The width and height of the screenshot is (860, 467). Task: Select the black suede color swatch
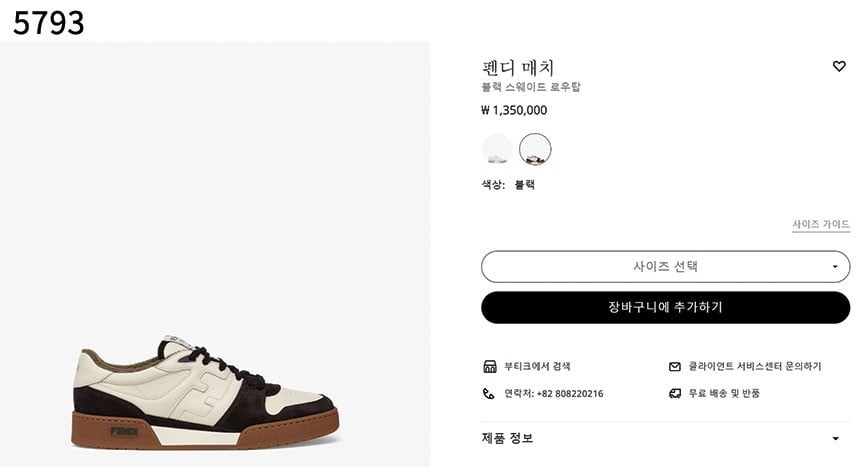coord(535,150)
